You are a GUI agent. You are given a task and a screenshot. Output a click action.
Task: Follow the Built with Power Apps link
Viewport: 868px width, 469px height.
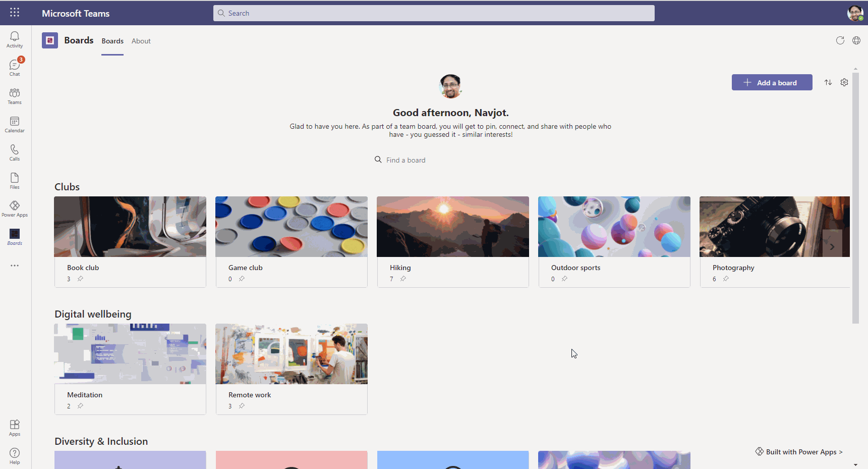pyautogui.click(x=799, y=452)
